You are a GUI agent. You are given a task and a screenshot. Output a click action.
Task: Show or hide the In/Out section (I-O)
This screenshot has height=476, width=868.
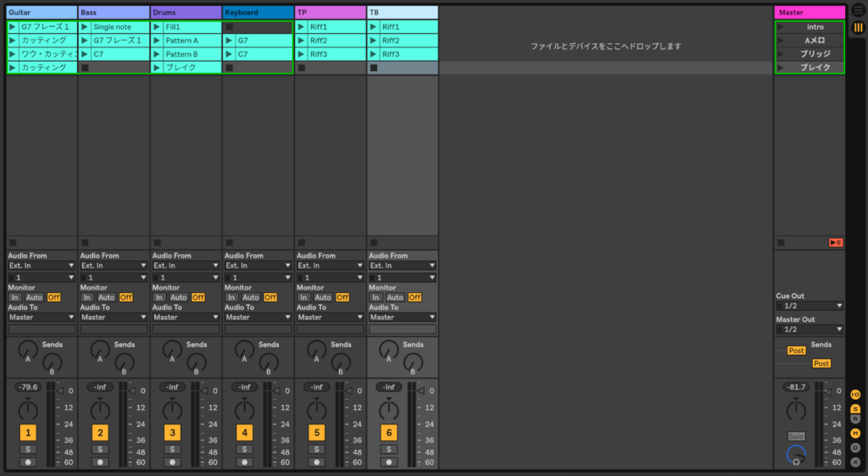point(855,395)
